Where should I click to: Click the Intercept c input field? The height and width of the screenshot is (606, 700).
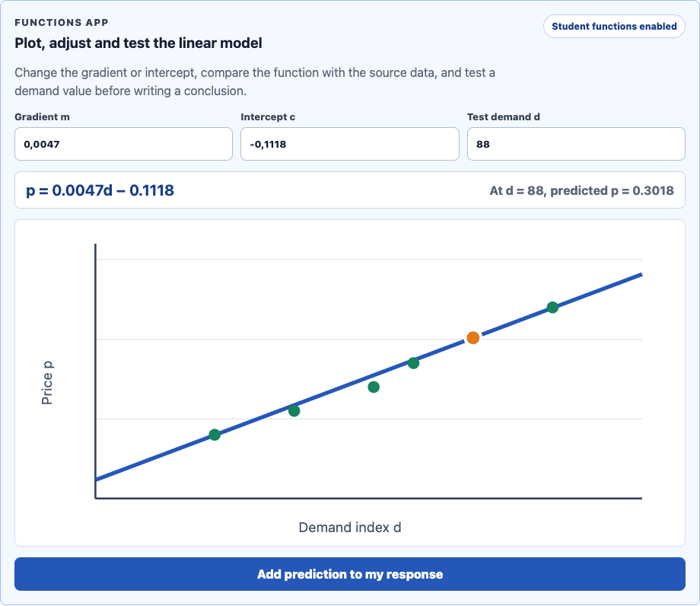349,144
